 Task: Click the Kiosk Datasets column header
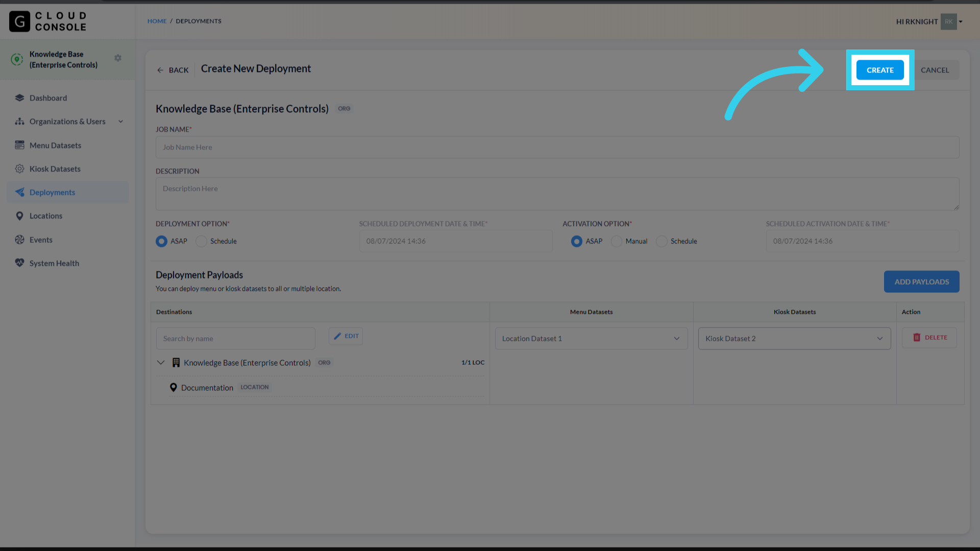[794, 312]
